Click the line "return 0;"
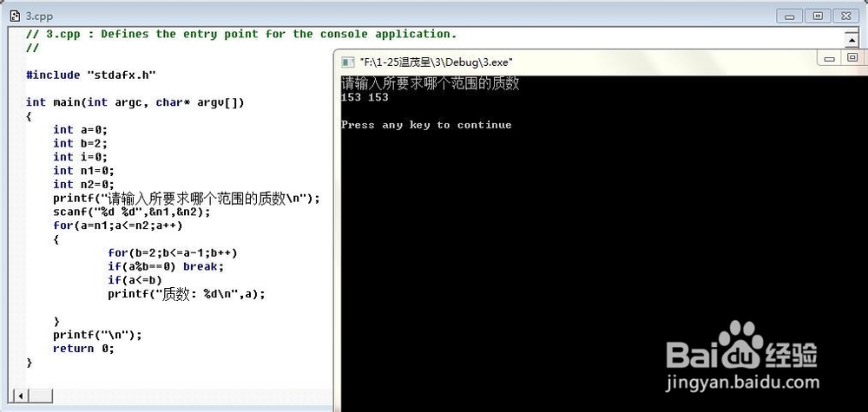The height and width of the screenshot is (412, 868). (83, 349)
